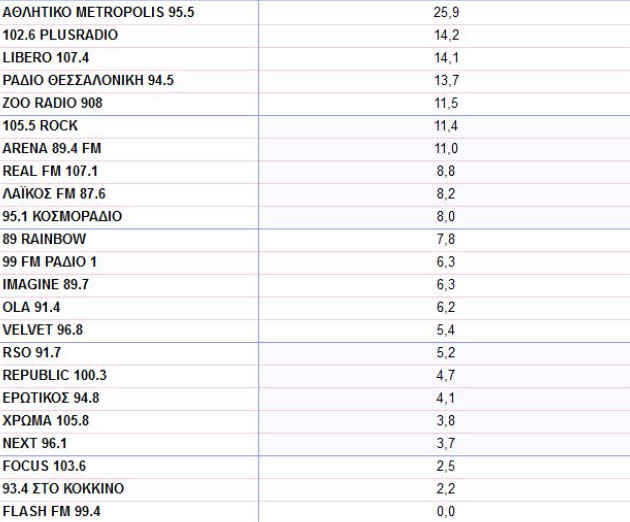Screen dimensions: 630x522
Task: Select the REAL FM 107.1 cell
Action: pos(53,171)
